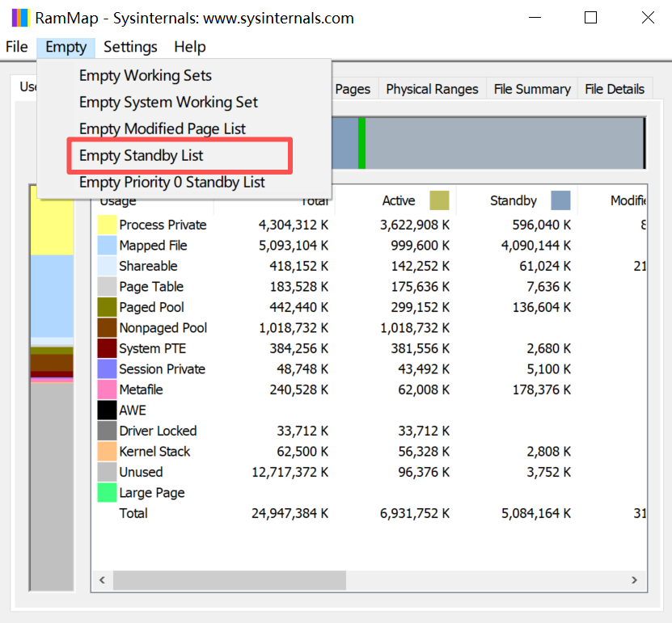This screenshot has height=623, width=672.
Task: Select the Shareable row label
Action: [x=148, y=266]
